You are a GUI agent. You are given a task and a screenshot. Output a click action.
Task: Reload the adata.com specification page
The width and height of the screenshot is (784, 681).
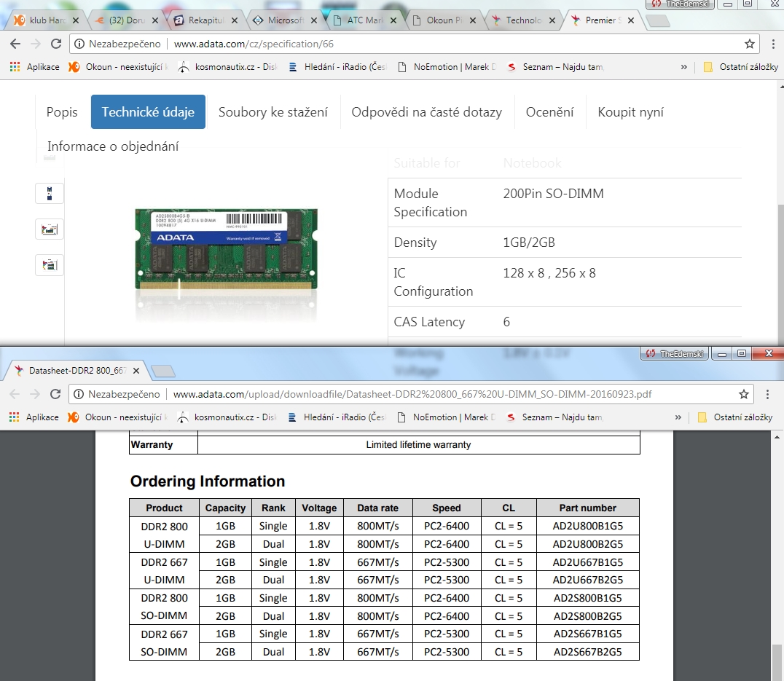[56, 44]
